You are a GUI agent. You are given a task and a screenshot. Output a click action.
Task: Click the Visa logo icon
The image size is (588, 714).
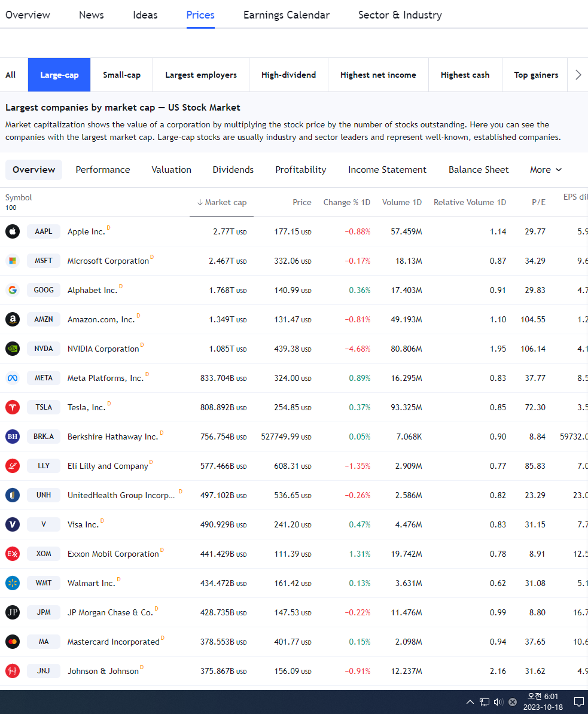[13, 524]
